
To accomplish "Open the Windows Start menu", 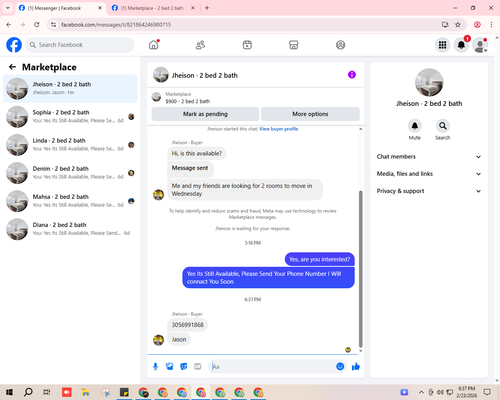I will 9,392.
